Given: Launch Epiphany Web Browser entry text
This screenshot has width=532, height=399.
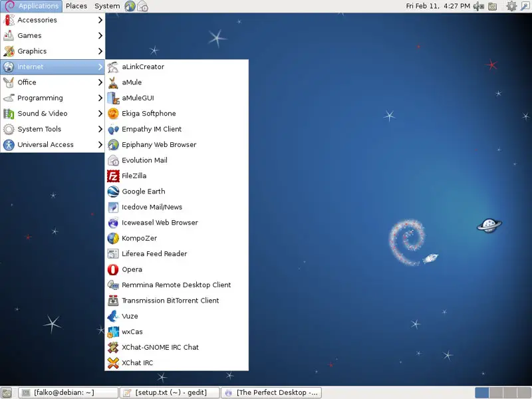Looking at the screenshot, I should [159, 145].
